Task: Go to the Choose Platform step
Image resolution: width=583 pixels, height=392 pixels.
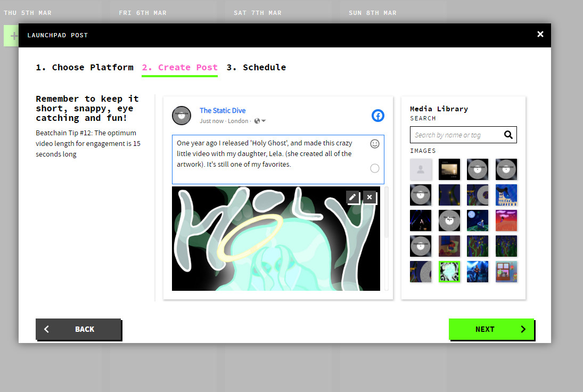Action: [85, 67]
